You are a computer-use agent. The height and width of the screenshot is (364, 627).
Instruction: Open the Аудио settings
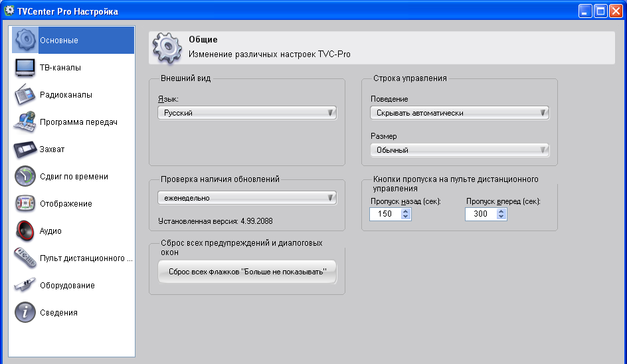click(x=73, y=230)
